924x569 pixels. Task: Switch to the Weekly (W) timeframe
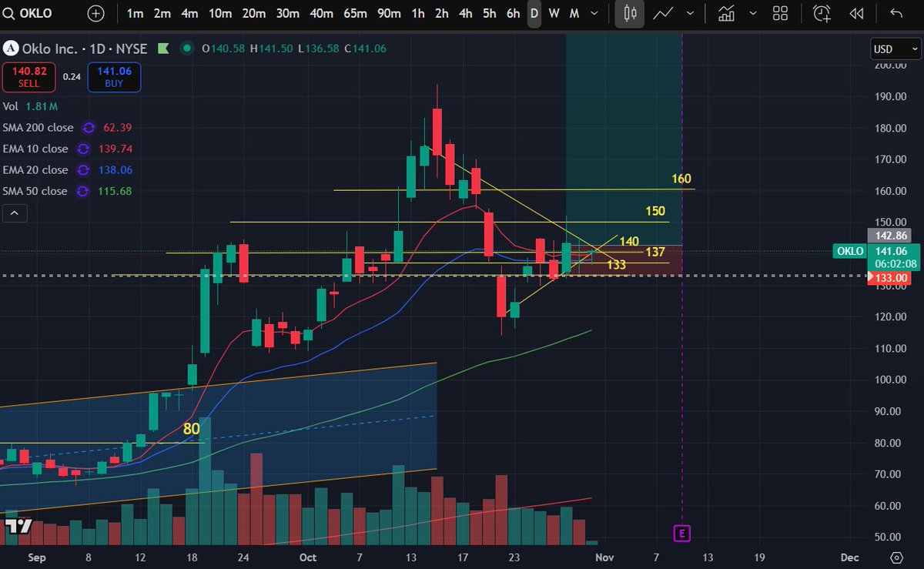[554, 13]
